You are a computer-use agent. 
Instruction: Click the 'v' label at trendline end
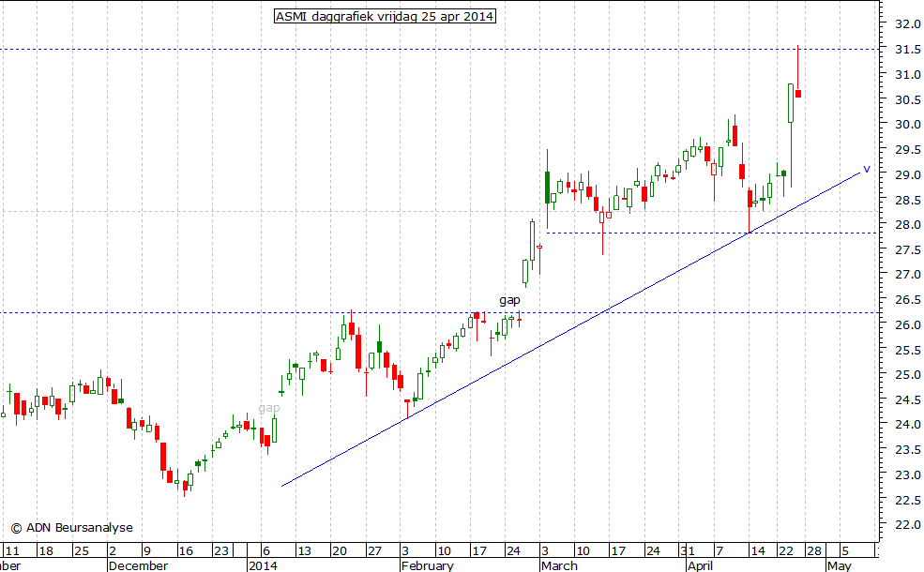click(866, 169)
